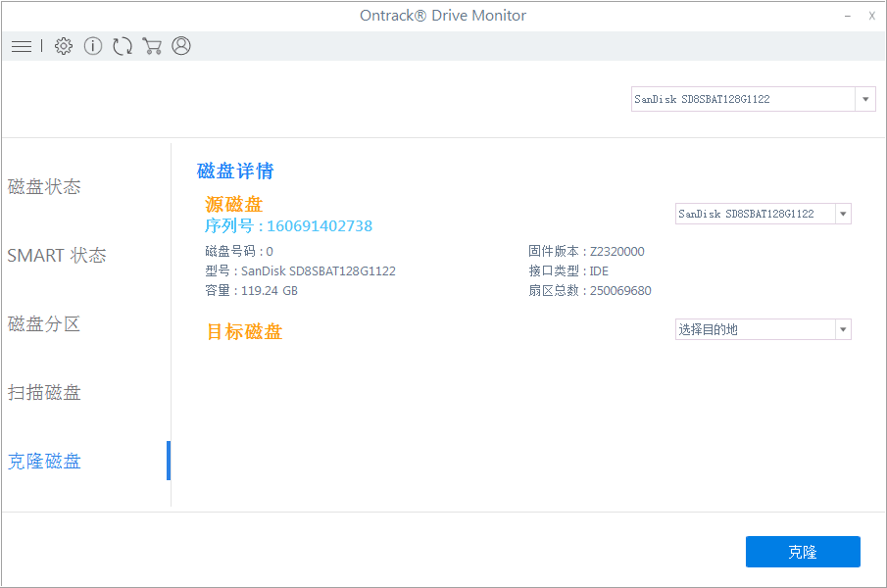Click firmware version Z2320000

617,251
